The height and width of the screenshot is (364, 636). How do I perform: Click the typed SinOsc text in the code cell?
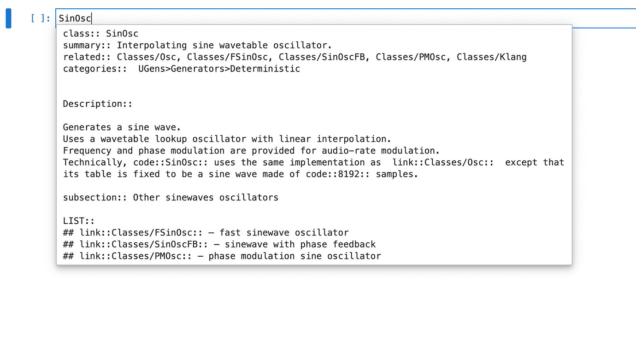(74, 18)
